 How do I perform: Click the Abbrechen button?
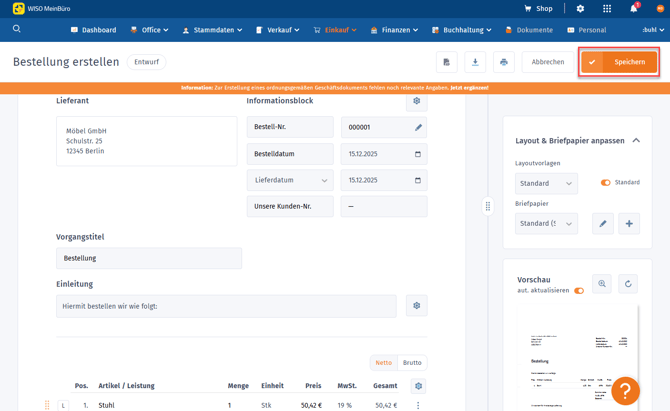[x=548, y=62]
